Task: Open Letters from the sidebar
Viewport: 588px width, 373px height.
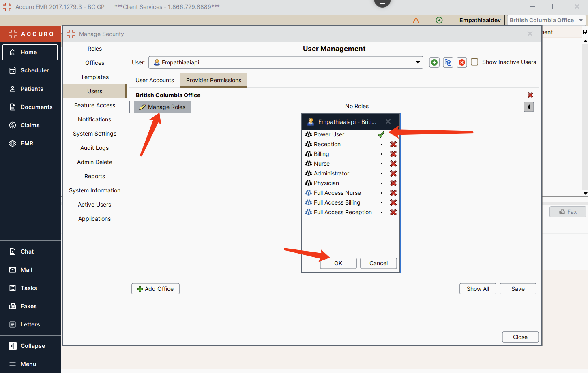Action: tap(30, 324)
